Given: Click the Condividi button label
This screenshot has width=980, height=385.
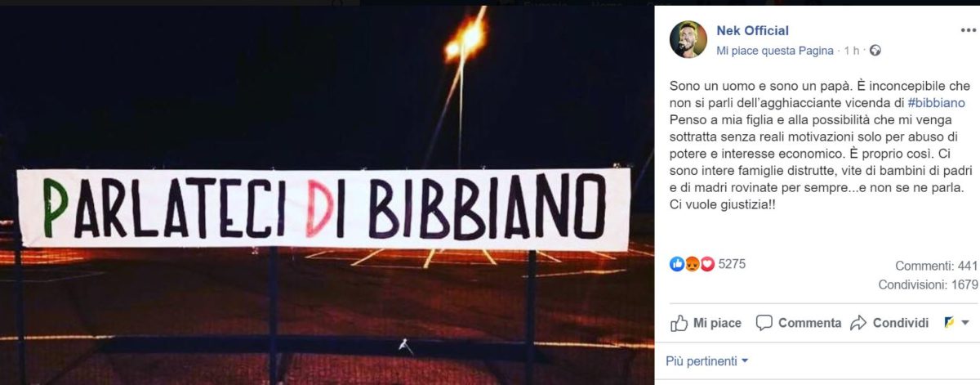Looking at the screenshot, I should pyautogui.click(x=901, y=323).
